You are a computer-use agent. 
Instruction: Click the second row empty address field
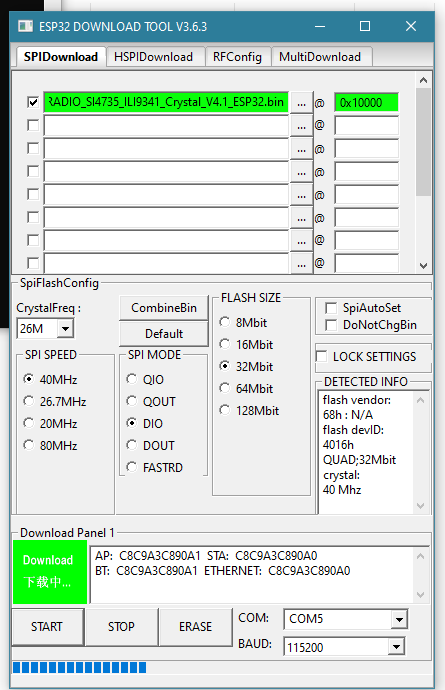(x=366, y=126)
